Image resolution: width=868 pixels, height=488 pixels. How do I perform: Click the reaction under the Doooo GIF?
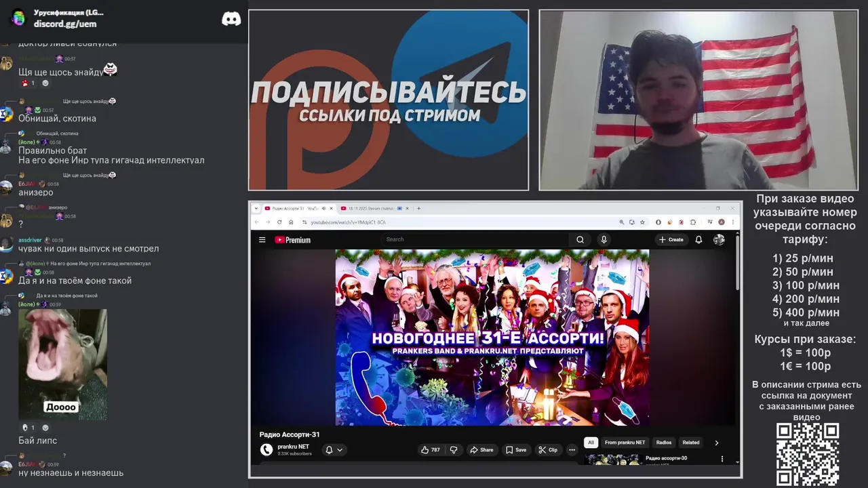[x=28, y=428]
